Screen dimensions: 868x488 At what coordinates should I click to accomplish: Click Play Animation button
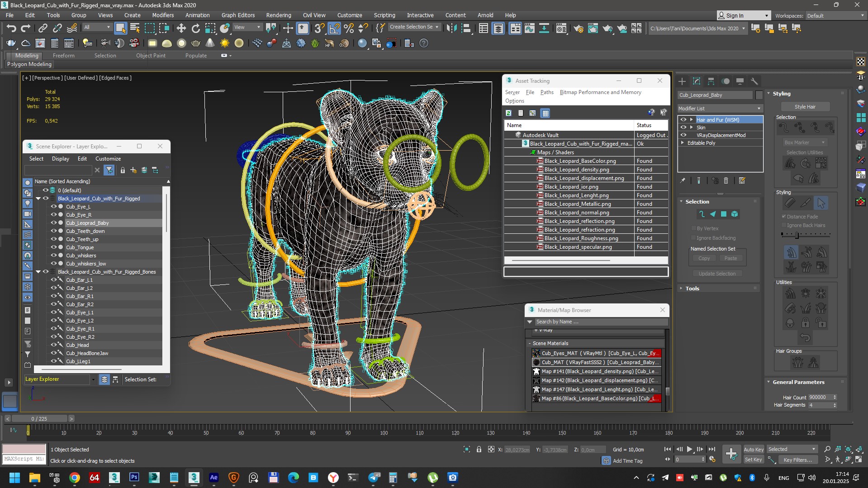(689, 449)
